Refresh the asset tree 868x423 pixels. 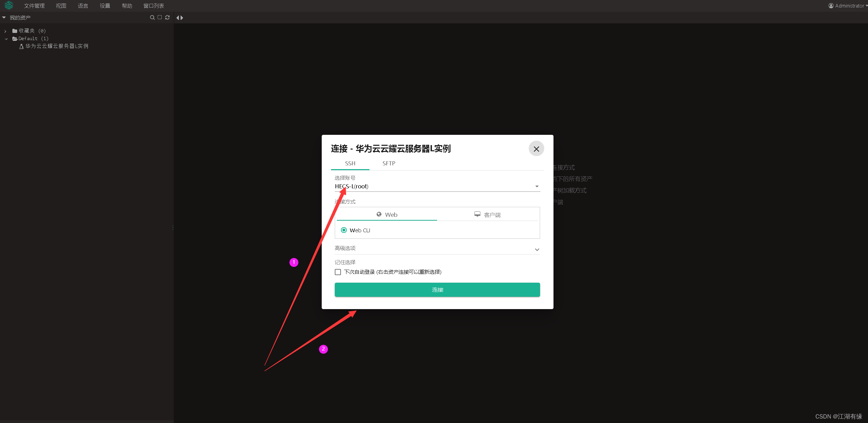point(168,17)
